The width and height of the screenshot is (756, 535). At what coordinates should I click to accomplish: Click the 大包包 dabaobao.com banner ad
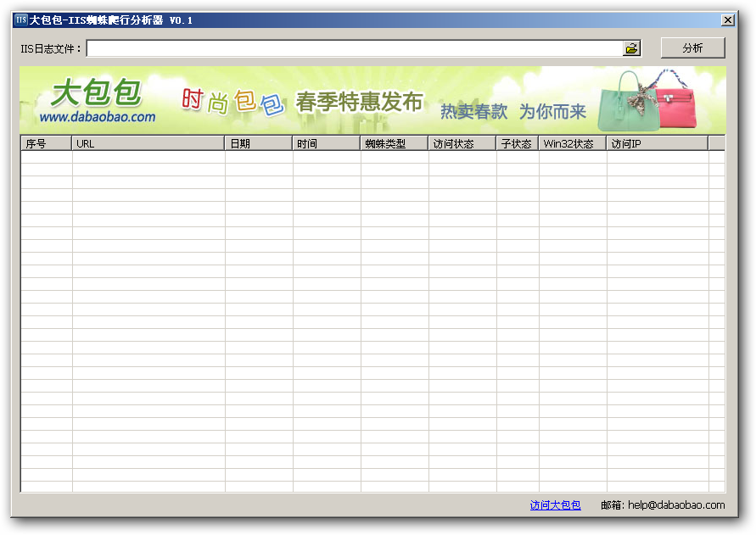coord(372,100)
